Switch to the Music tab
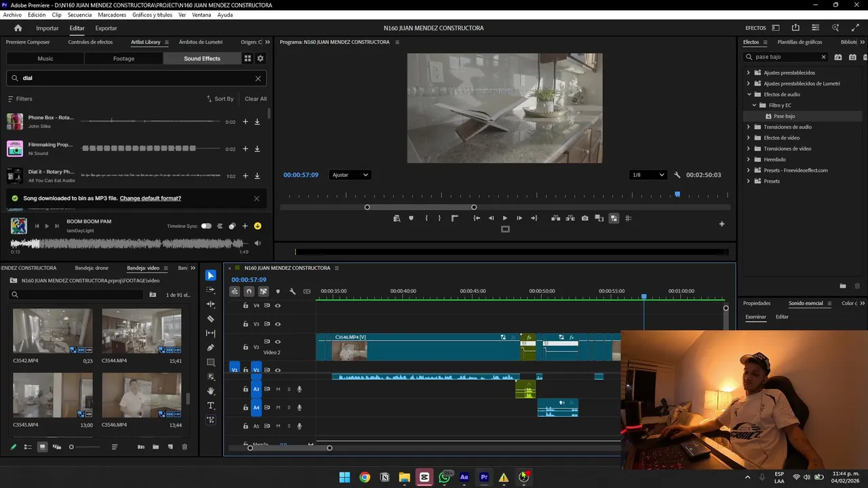The image size is (868, 488). (x=45, y=58)
